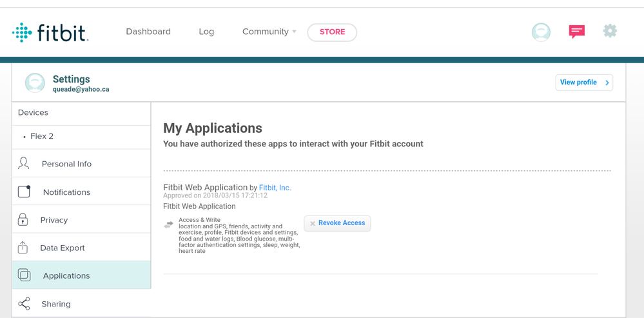Viewport: 644px width, 318px height.
Task: Click the Settings header avatar image
Action: click(35, 83)
